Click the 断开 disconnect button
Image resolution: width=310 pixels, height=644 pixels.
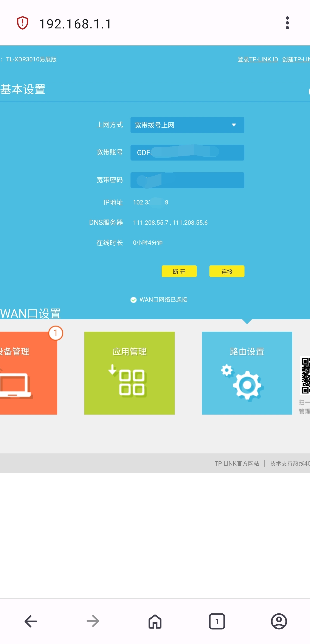click(179, 271)
